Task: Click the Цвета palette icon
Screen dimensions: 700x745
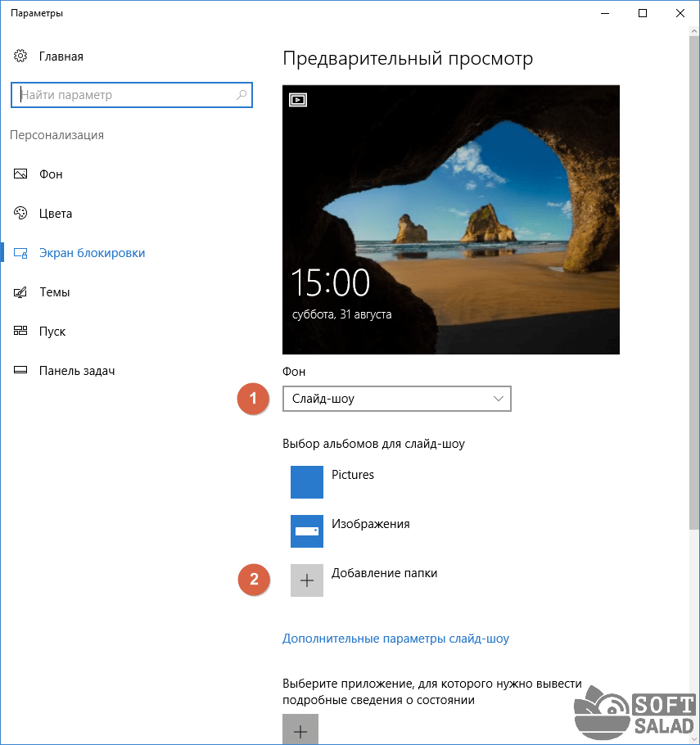Action: coord(20,214)
